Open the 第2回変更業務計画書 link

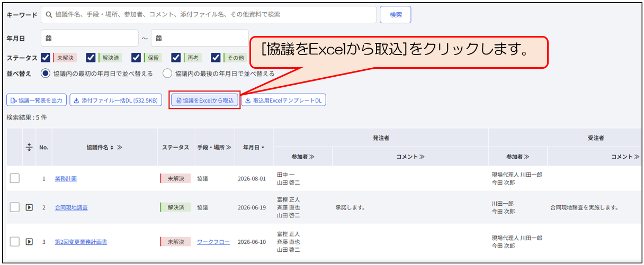(81, 242)
